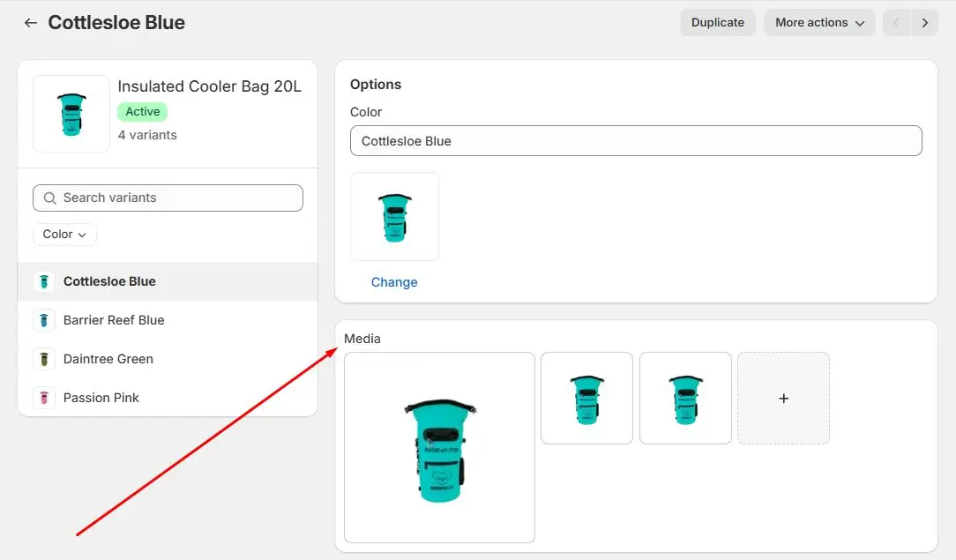This screenshot has width=956, height=560.
Task: Select the Passion Pink variant
Action: pyautogui.click(x=101, y=398)
